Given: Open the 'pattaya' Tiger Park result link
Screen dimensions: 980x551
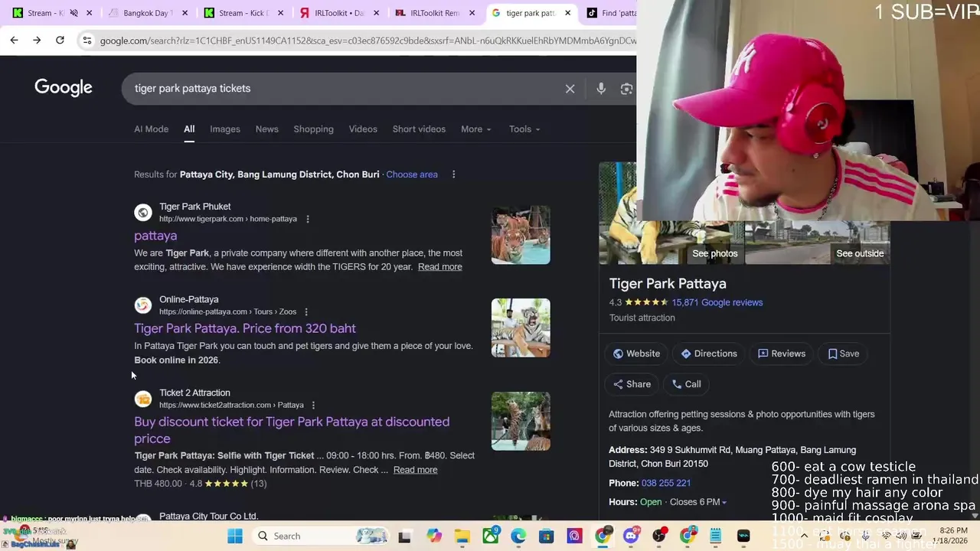Looking at the screenshot, I should point(155,236).
